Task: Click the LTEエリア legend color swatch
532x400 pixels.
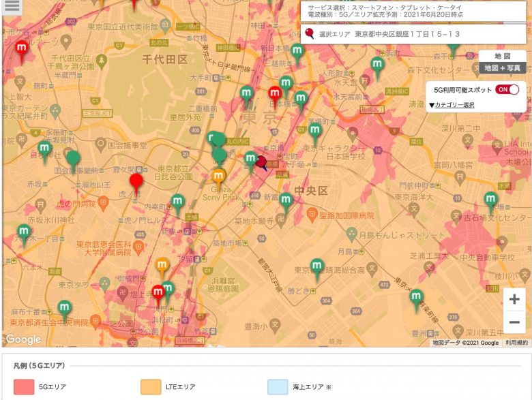Action: 151,387
